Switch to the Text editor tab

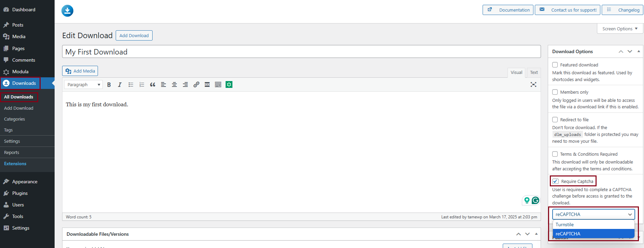pos(534,72)
